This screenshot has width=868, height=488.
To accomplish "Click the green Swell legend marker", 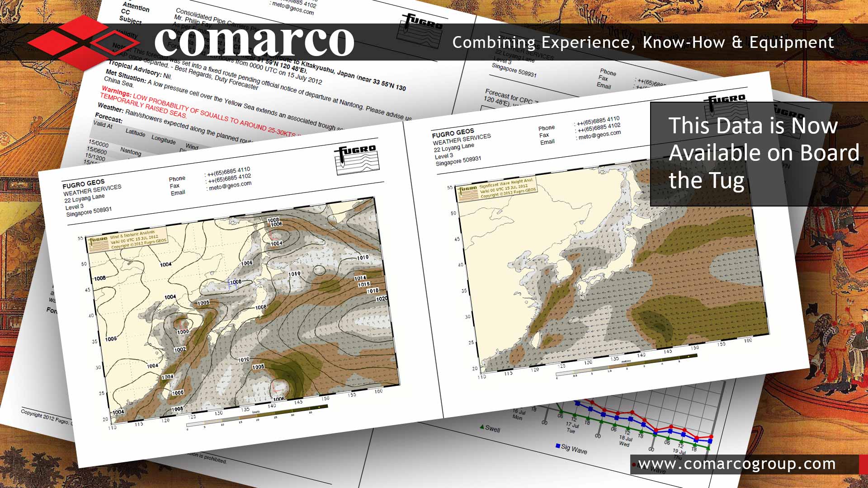I will (x=482, y=427).
